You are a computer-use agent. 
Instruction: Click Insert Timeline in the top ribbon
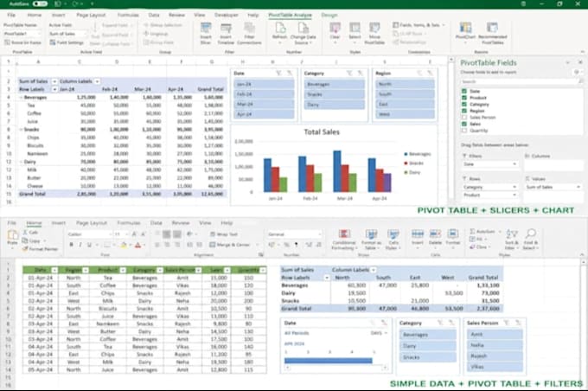point(226,33)
